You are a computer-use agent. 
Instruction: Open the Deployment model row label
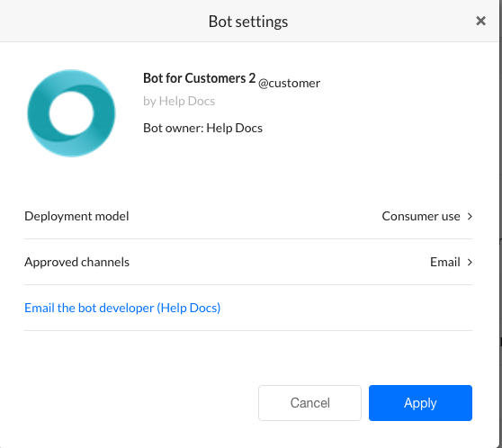tap(76, 216)
